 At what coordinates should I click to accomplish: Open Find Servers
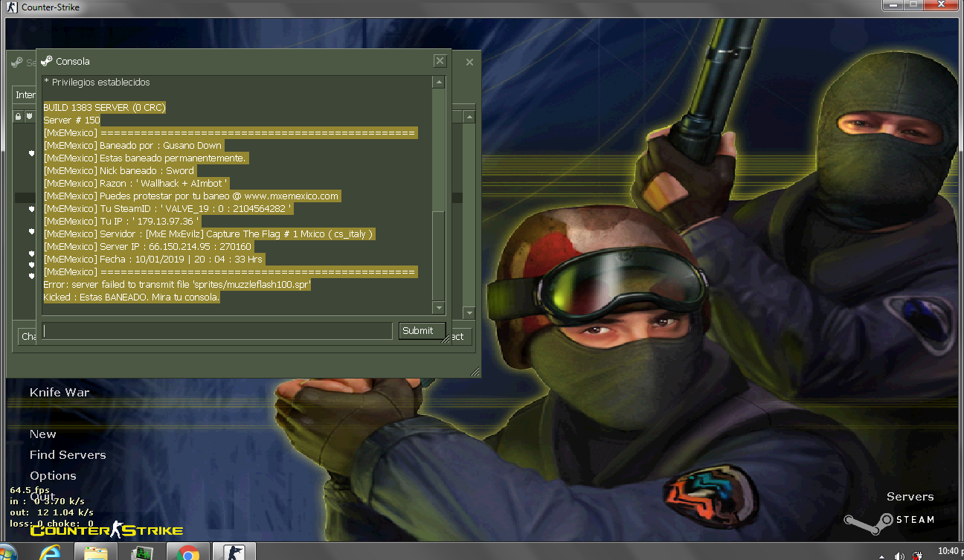point(68,455)
